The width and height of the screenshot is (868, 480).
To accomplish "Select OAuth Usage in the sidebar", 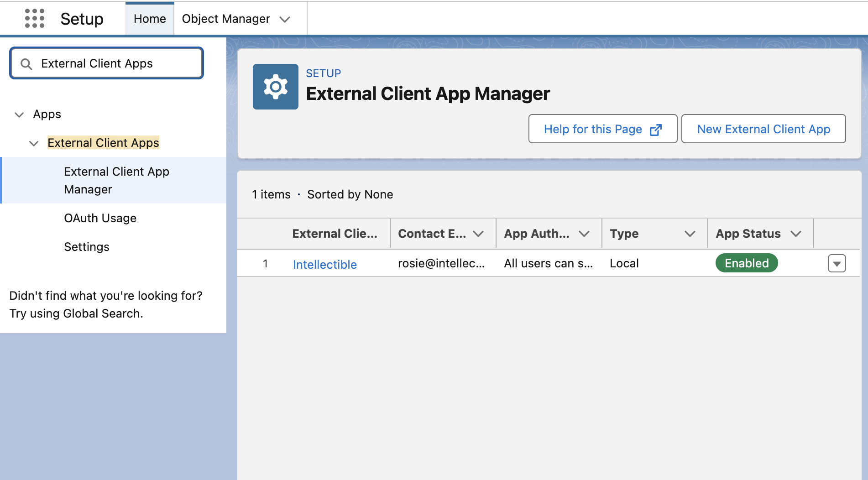I will pos(100,218).
